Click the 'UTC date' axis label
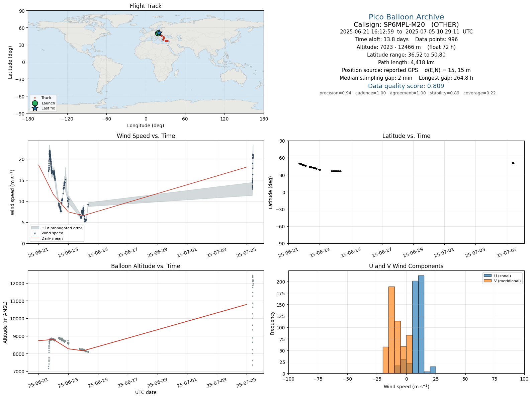The height and width of the screenshot is (398, 532). click(146, 392)
